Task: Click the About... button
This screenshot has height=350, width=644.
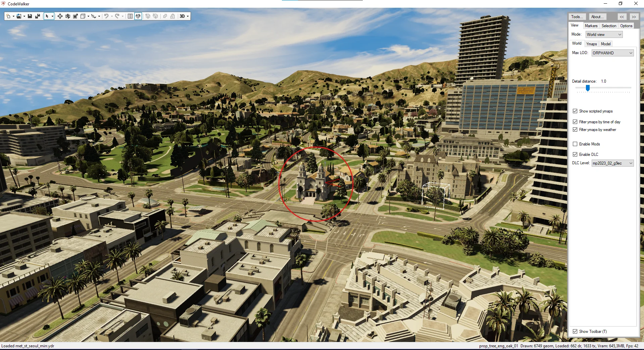Action: [597, 17]
